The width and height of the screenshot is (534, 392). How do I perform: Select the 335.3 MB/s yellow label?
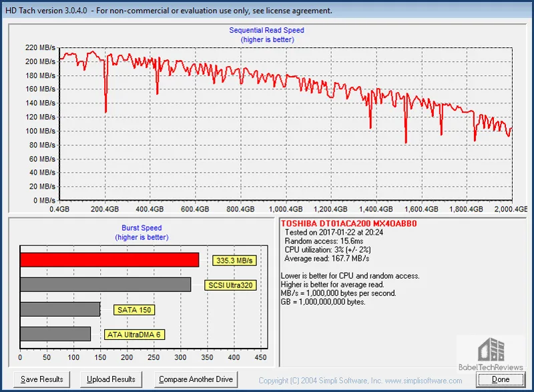(234, 261)
